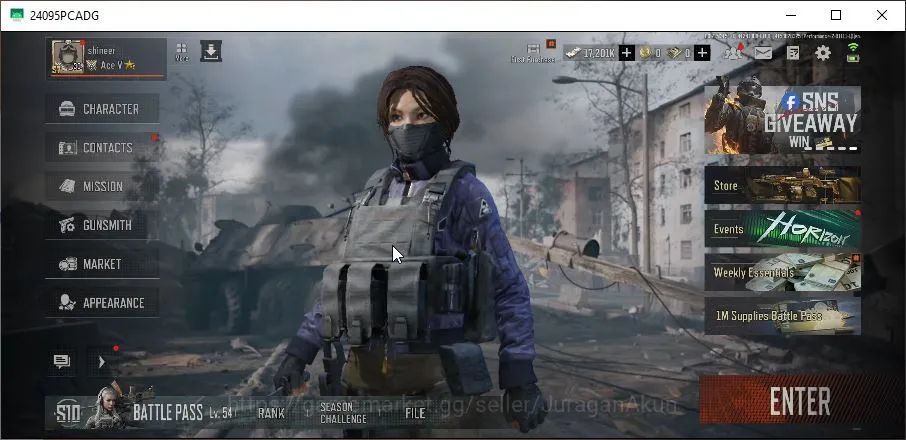
Task: Add cash with the plus next to 17,201K
Action: [x=626, y=53]
